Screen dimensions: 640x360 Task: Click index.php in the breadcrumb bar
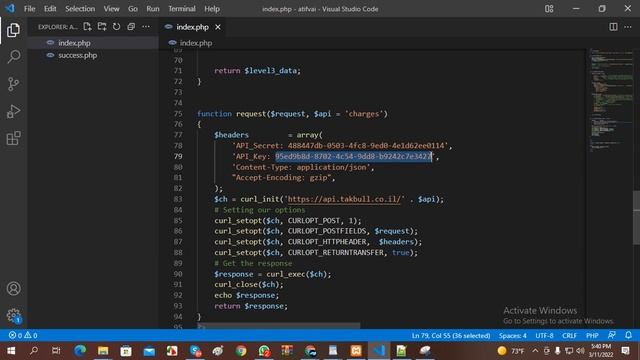[x=196, y=43]
